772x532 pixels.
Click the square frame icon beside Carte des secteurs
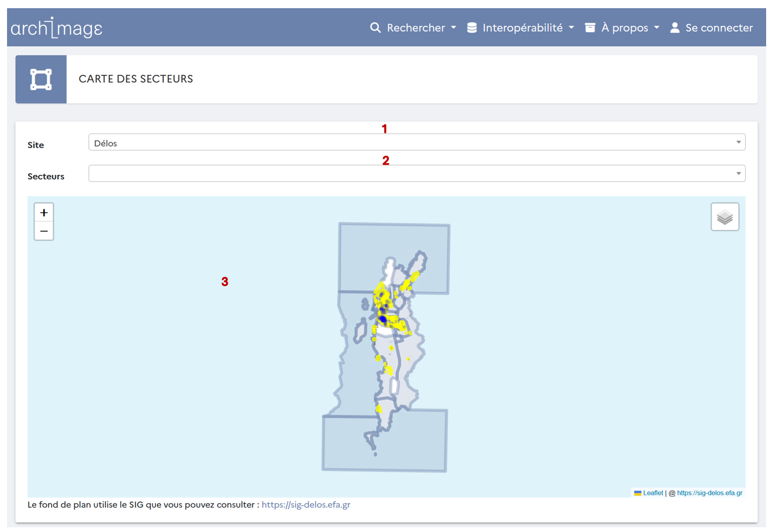pos(41,80)
